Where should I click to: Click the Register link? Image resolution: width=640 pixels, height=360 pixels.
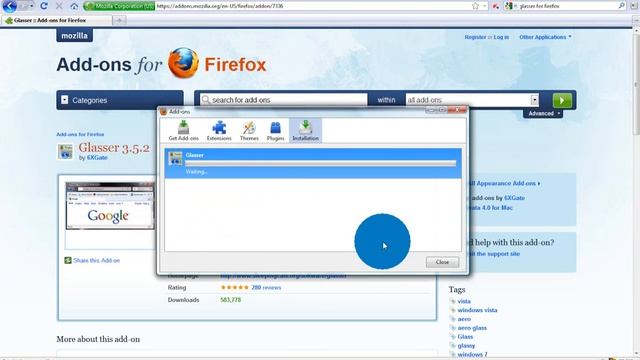475,37
